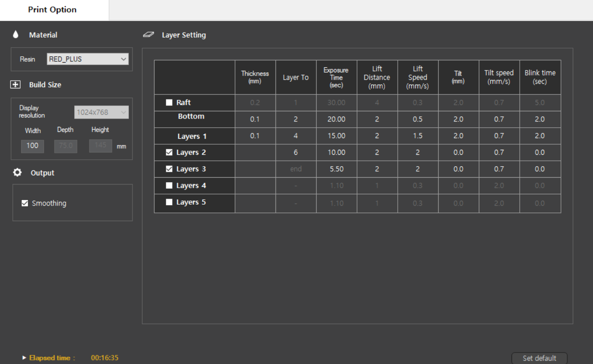
Task: Click the Material droplet icon
Action: (x=16, y=35)
